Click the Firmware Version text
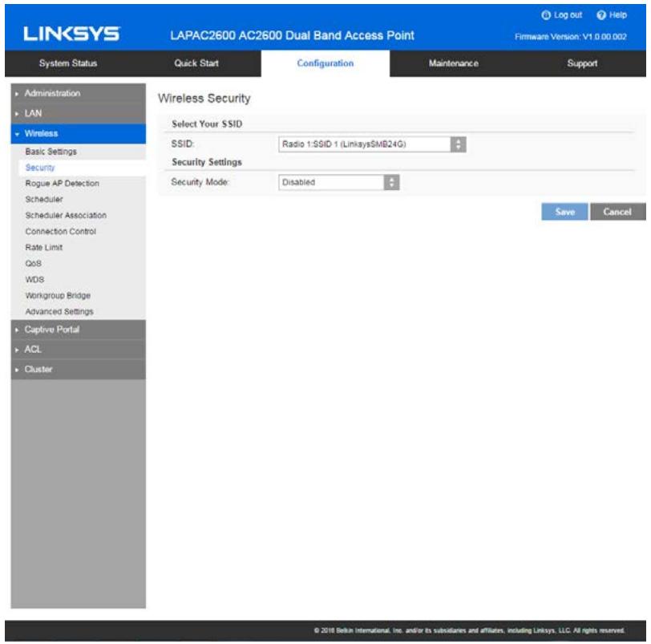 click(x=571, y=37)
